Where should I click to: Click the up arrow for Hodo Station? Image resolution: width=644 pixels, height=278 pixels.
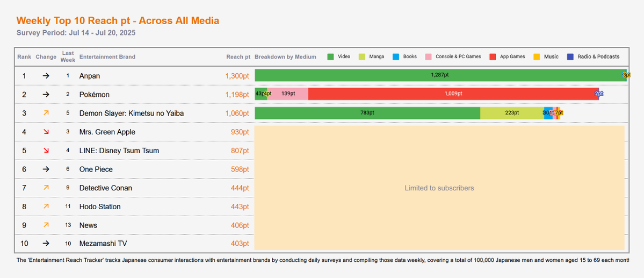tap(46, 206)
